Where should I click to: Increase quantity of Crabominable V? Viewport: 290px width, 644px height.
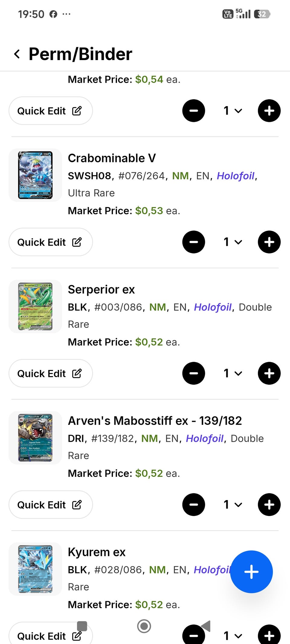pyautogui.click(x=269, y=242)
